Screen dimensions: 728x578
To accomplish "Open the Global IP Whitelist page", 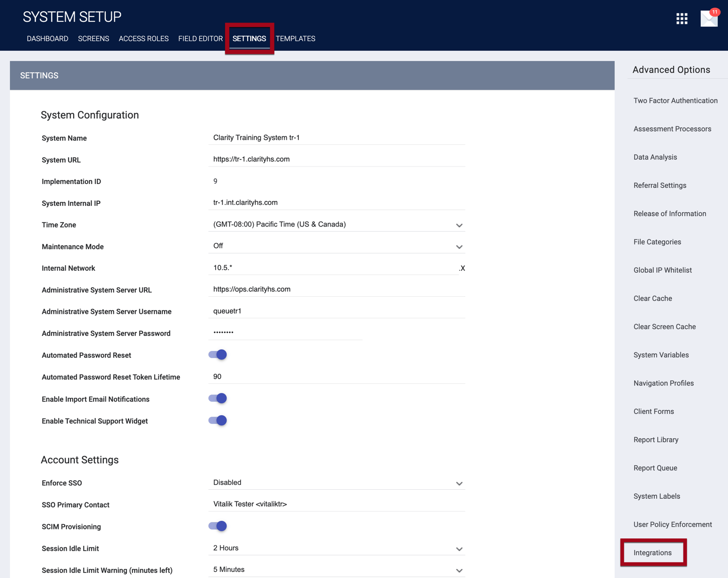I will tap(662, 270).
